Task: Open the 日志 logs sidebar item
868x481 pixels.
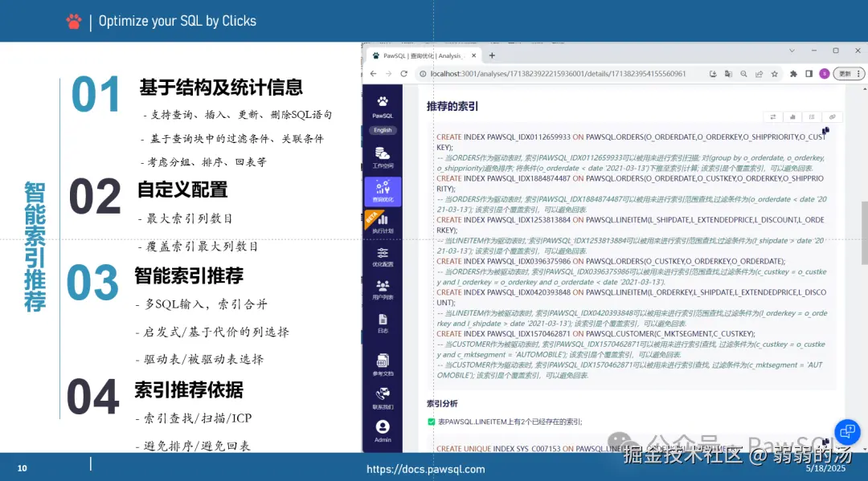Action: click(383, 324)
